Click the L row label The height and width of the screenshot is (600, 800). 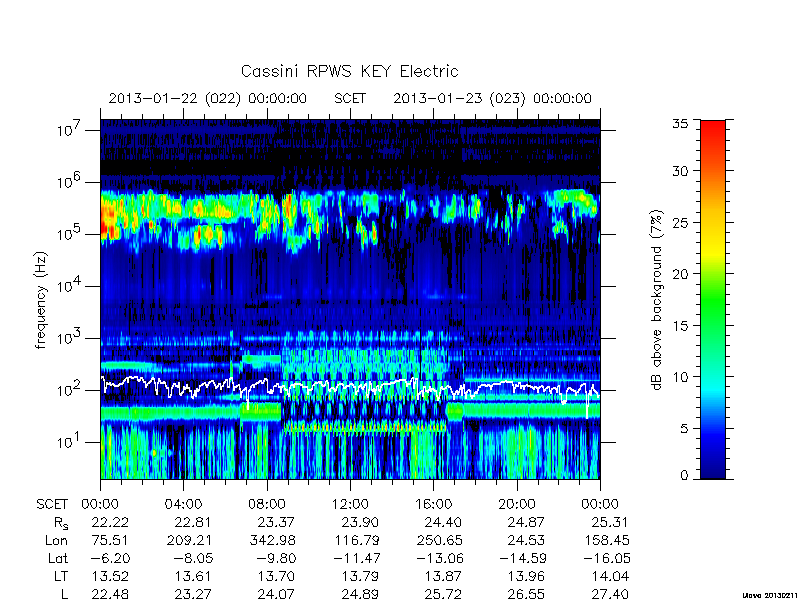click(64, 594)
